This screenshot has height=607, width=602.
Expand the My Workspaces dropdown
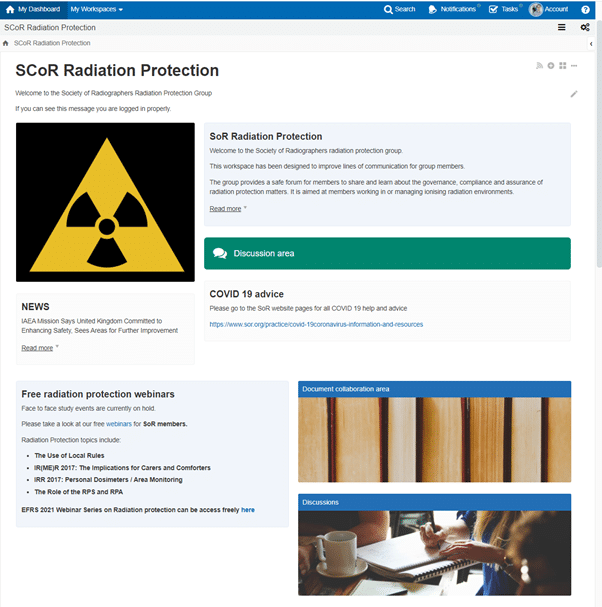(97, 9)
